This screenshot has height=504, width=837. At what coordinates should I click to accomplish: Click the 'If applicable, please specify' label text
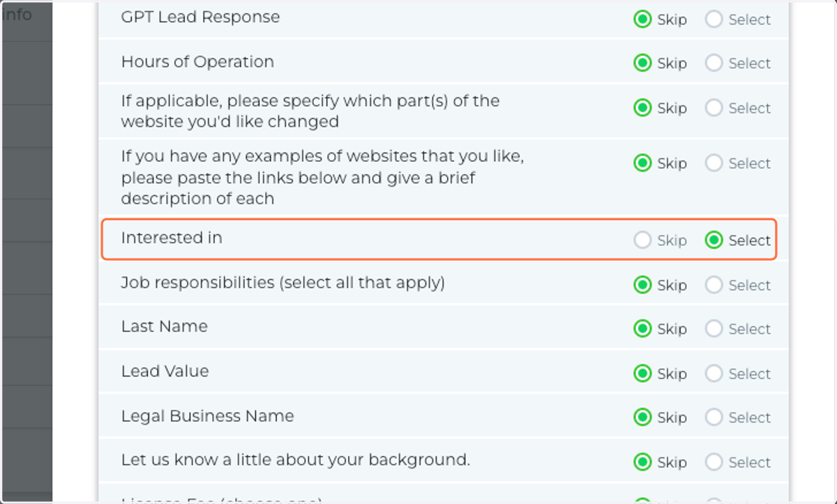310,112
